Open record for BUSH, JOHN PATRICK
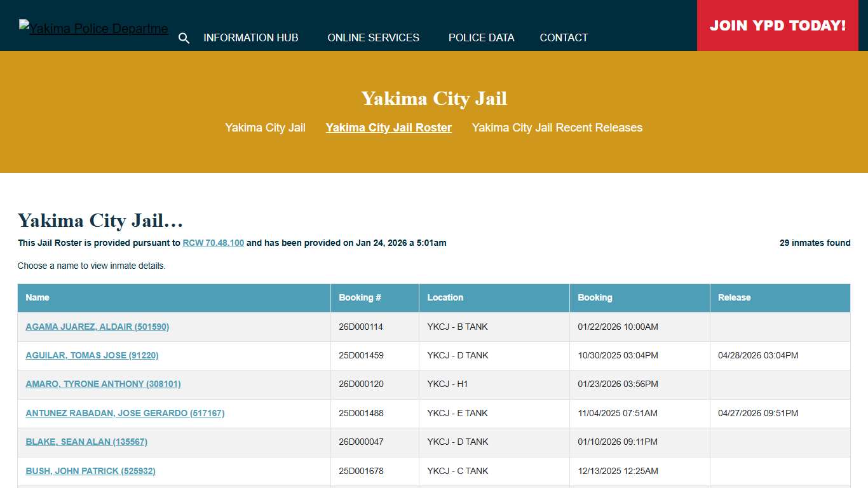 pos(90,471)
